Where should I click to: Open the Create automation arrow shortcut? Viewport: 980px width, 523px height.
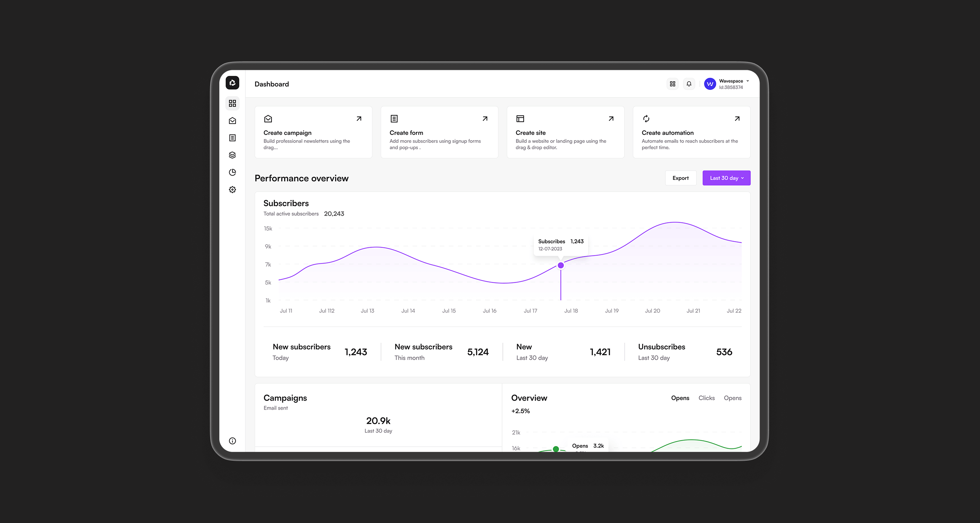(x=737, y=118)
